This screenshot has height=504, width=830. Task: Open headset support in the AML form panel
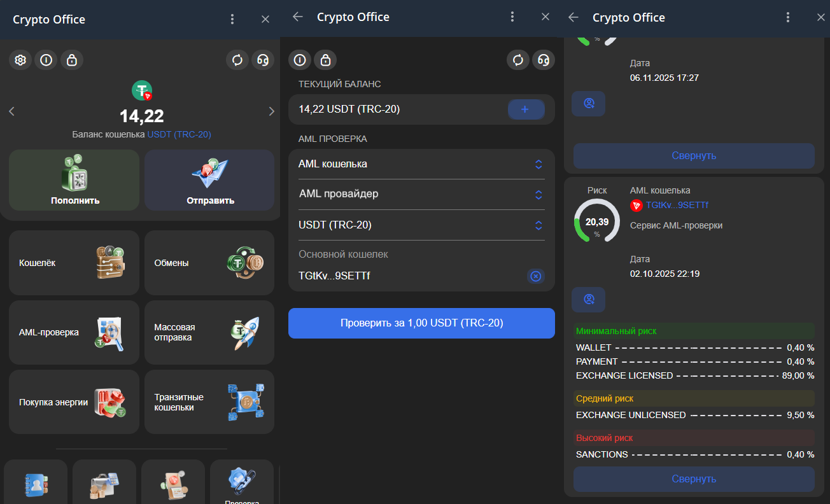tap(544, 60)
